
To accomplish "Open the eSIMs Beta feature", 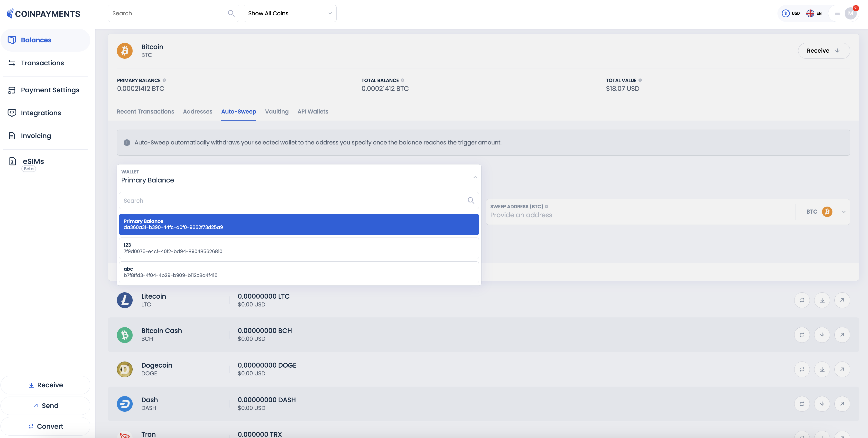I will 33,162.
